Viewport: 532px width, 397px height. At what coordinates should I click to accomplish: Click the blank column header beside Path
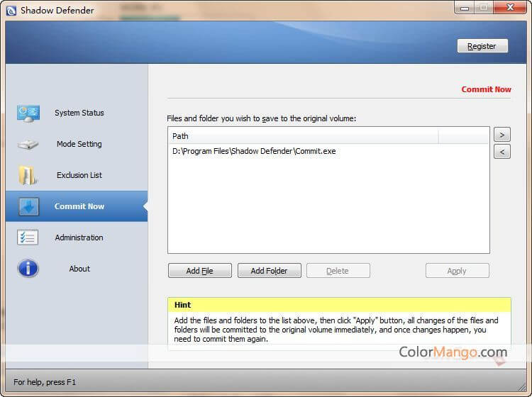click(x=463, y=135)
